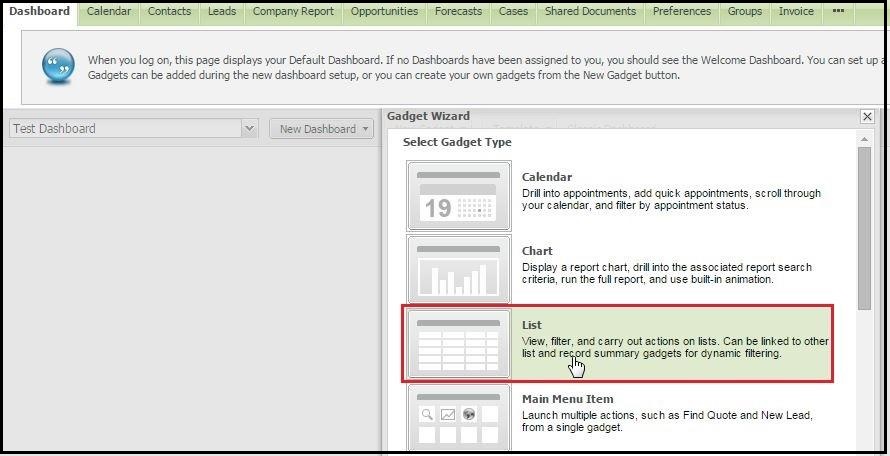Image resolution: width=890 pixels, height=456 pixels.
Task: Select the Chart gadget icon
Action: pos(459,270)
